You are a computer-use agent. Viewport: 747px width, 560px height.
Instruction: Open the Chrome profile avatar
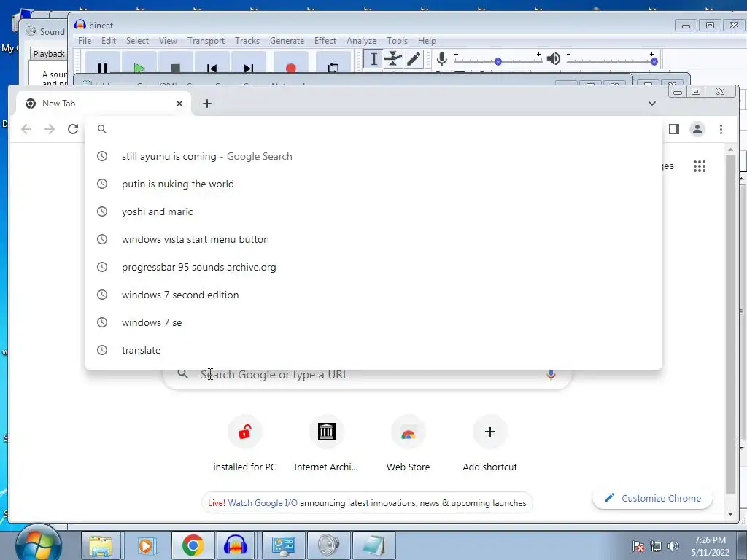coord(697,129)
